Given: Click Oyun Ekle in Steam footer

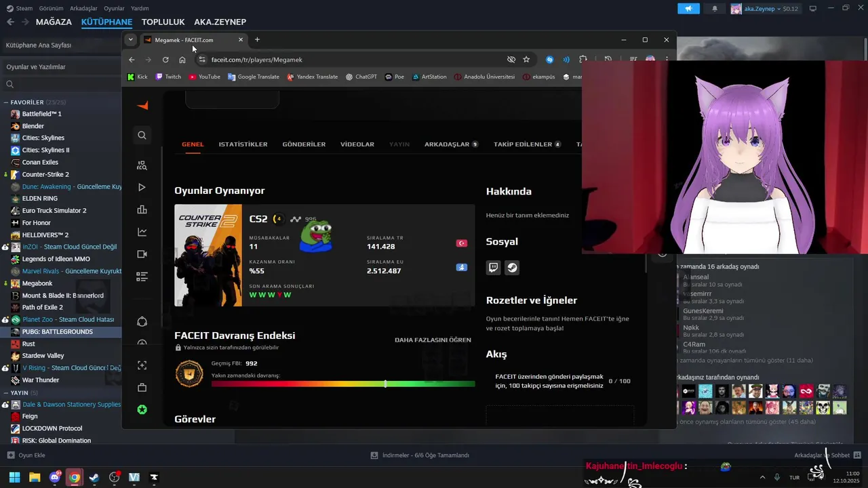Looking at the screenshot, I should point(26,455).
